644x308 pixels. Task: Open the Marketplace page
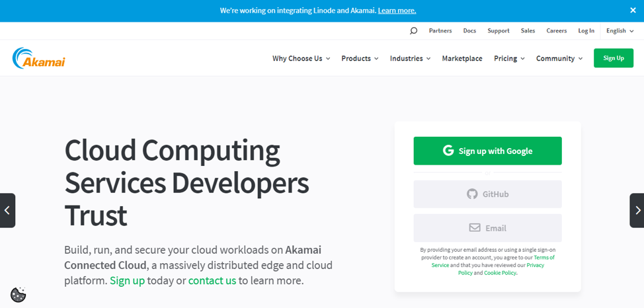coord(462,58)
